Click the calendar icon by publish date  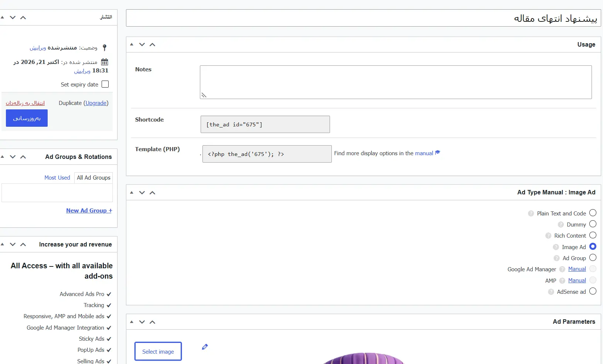(105, 62)
